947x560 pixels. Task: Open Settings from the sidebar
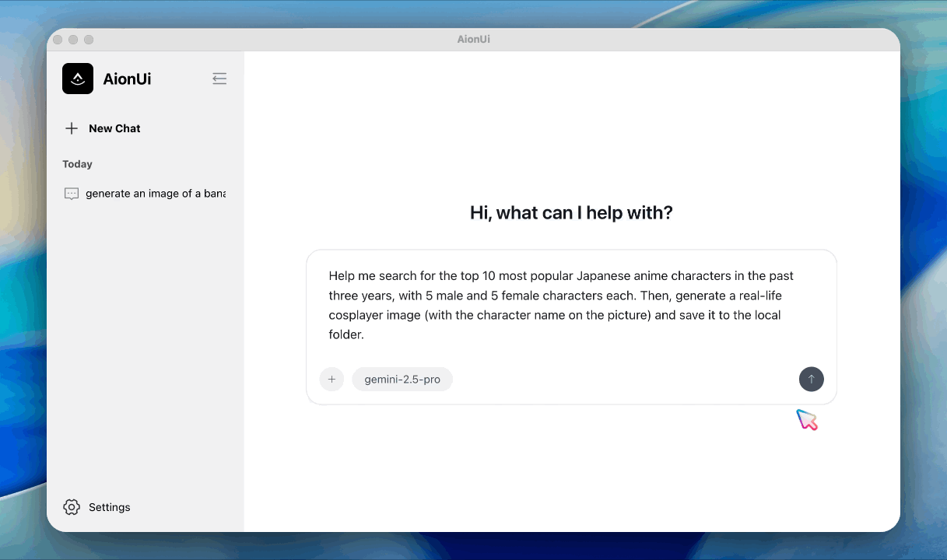[97, 507]
